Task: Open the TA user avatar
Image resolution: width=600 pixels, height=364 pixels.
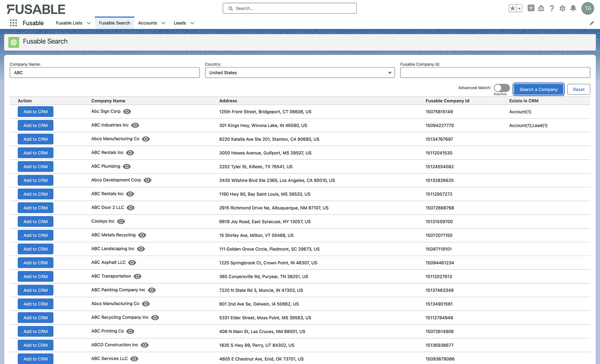Action: pyautogui.click(x=588, y=8)
